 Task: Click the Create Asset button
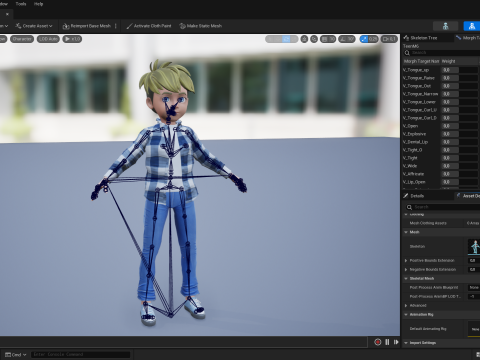[34, 26]
